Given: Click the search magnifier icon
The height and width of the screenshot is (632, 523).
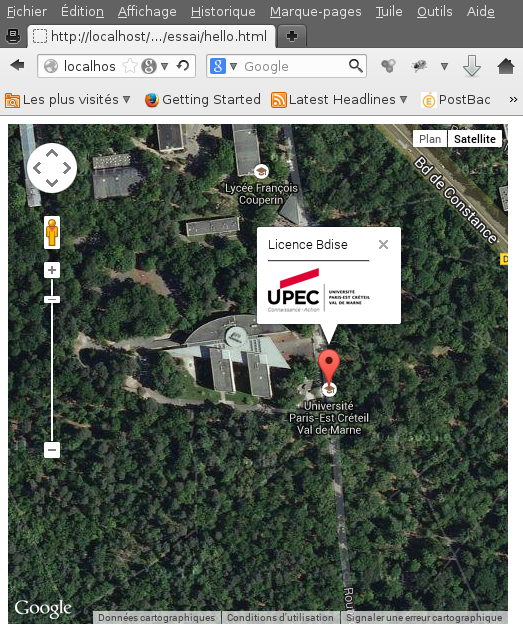Looking at the screenshot, I should [355, 65].
